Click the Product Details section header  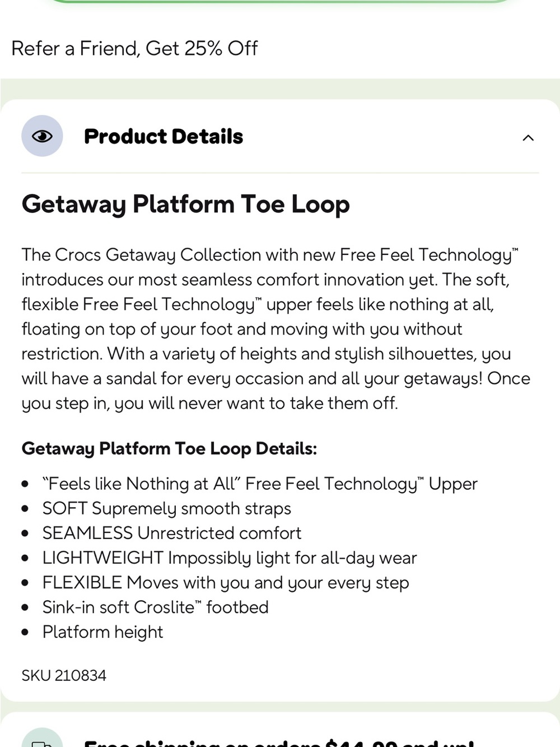(x=280, y=136)
